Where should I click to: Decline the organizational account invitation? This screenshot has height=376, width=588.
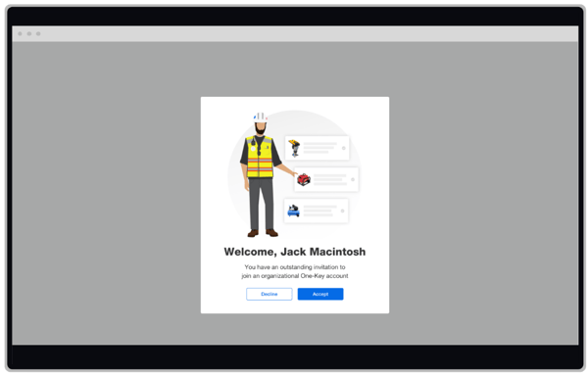point(269,294)
